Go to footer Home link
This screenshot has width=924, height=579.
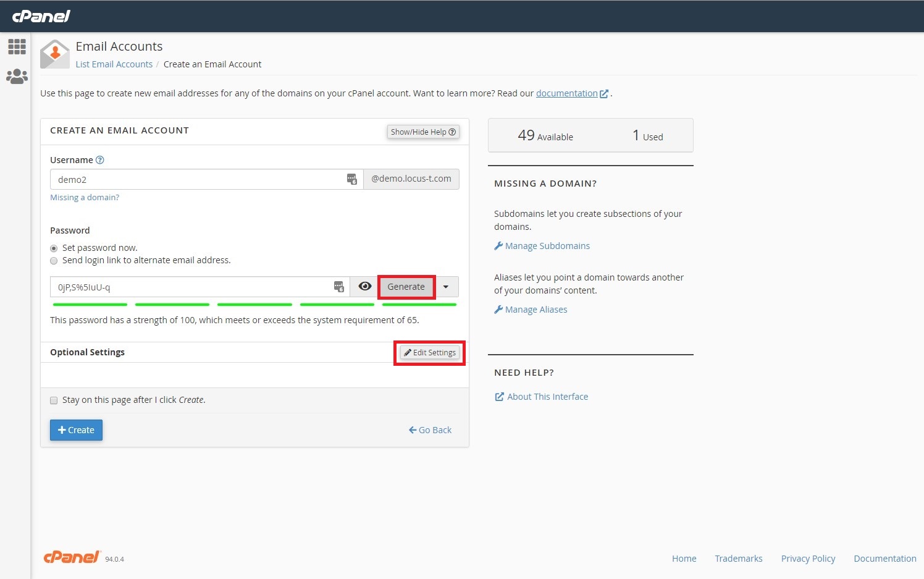tap(684, 559)
